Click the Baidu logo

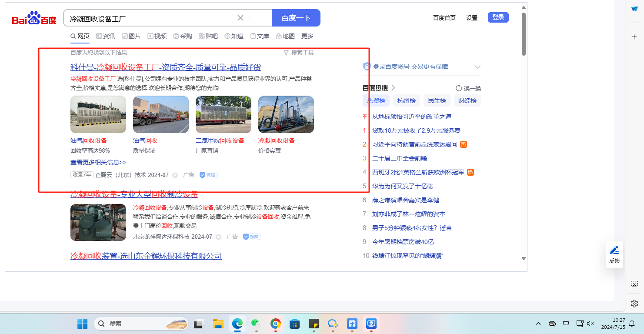(x=34, y=19)
